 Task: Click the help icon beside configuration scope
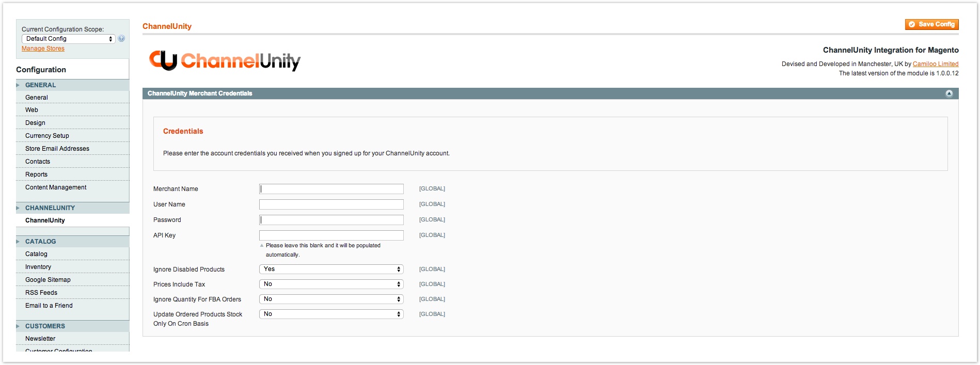click(x=121, y=39)
